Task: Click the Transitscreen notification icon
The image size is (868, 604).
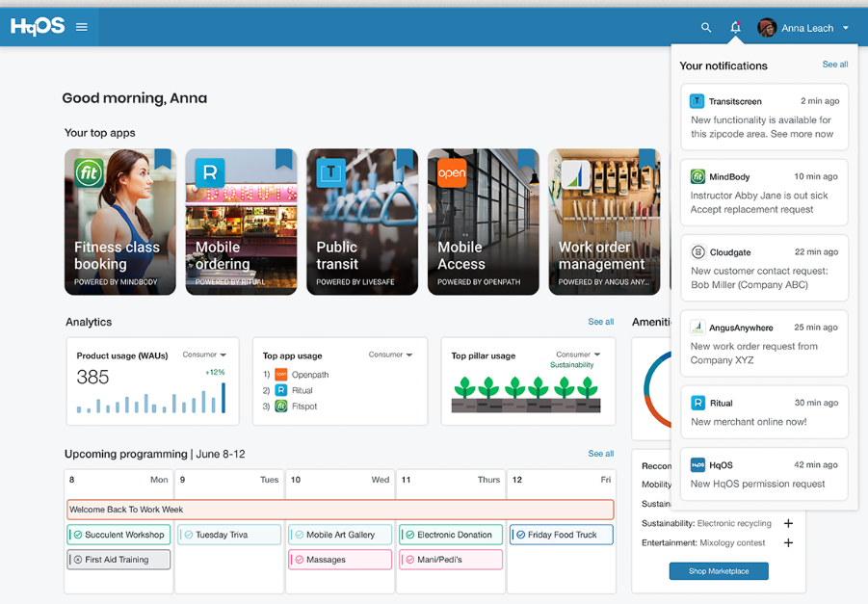Action: click(697, 101)
